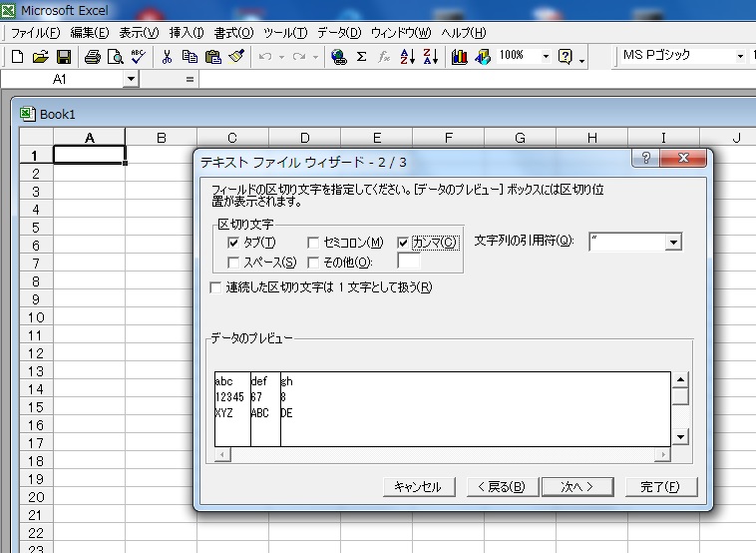This screenshot has height=553, width=756.
Task: Open the ウィンドウ menu
Action: tap(401, 33)
